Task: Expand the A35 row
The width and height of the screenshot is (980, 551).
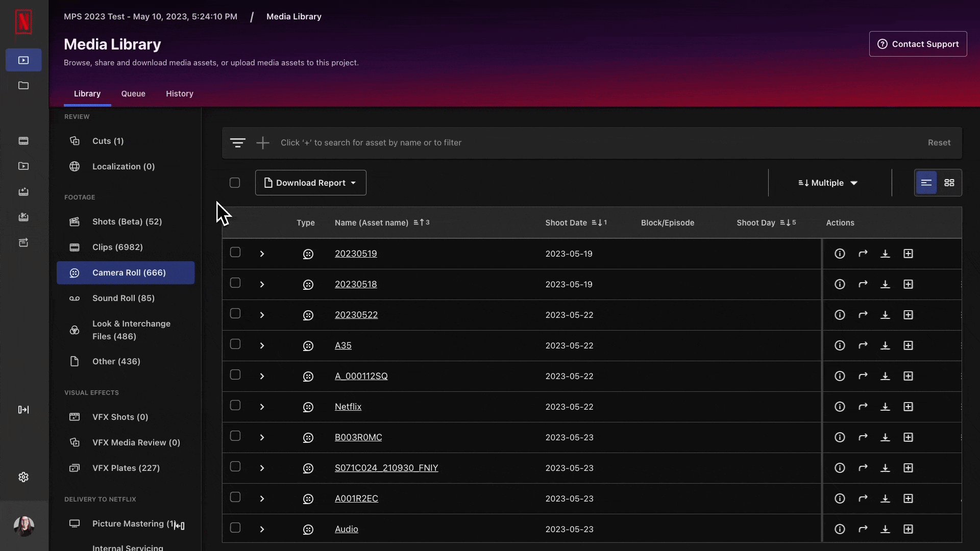Action: (x=262, y=345)
